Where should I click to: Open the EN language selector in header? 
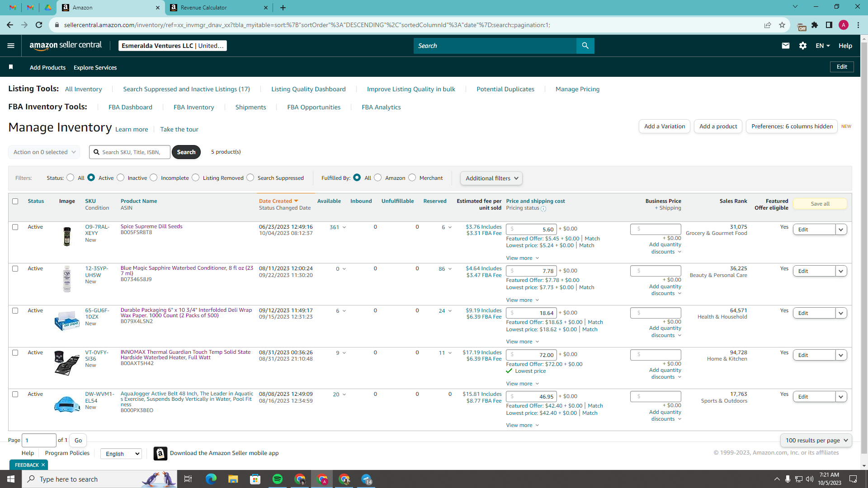822,46
